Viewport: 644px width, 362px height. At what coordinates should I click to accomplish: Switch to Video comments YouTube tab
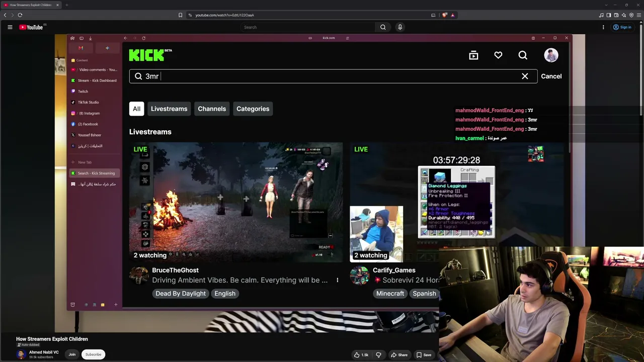click(x=95, y=70)
